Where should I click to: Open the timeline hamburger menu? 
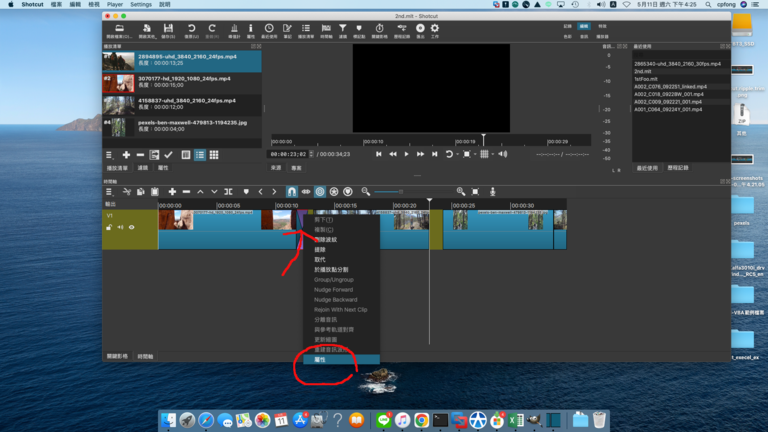[x=110, y=191]
